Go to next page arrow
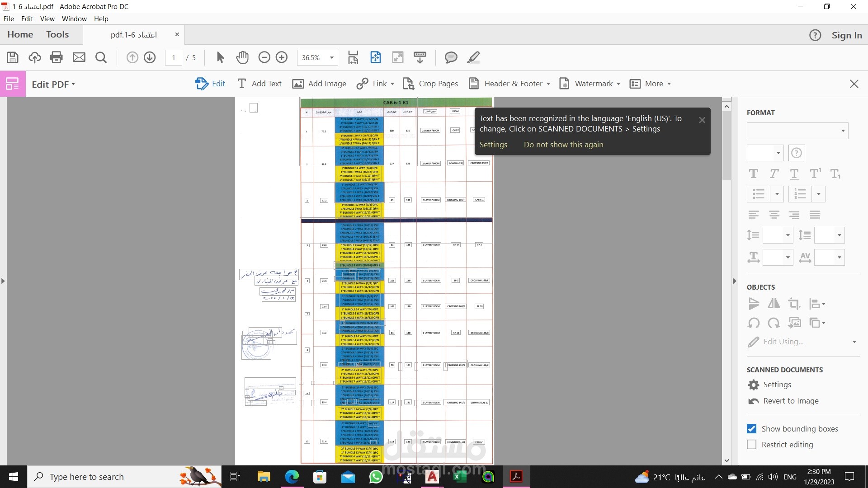The image size is (868, 488). 150,57
